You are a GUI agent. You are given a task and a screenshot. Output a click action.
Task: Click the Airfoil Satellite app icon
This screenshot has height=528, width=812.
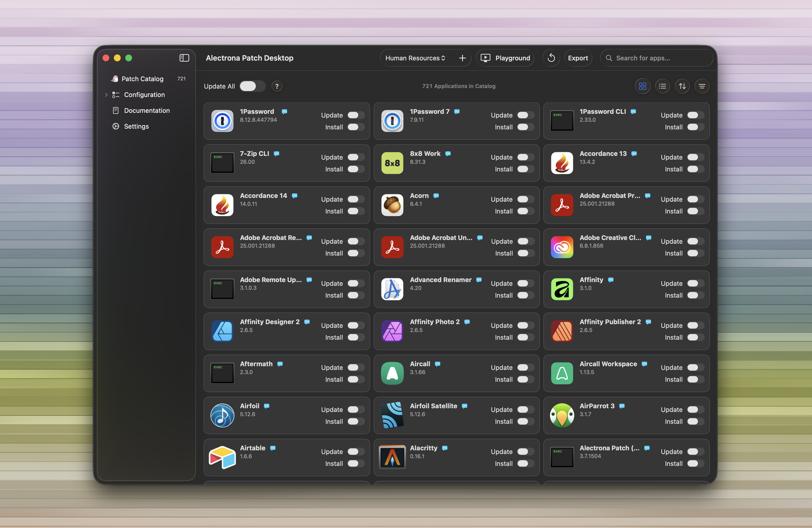(x=392, y=415)
